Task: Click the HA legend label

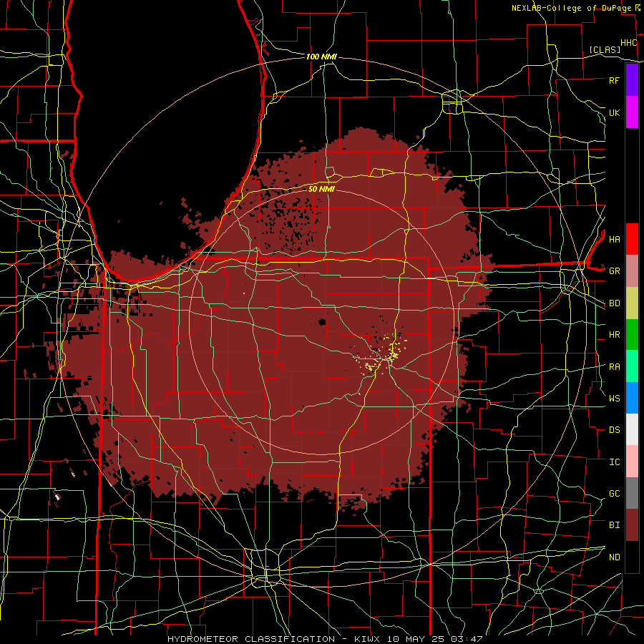Action: tap(614, 239)
